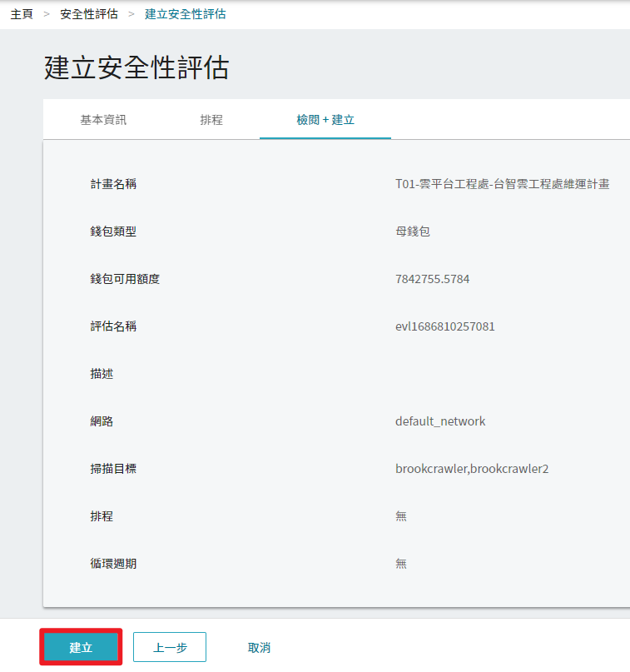This screenshot has width=630, height=672.
Task: Select scan targets brookcrawler,brookcrawler2
Action: [x=472, y=469]
